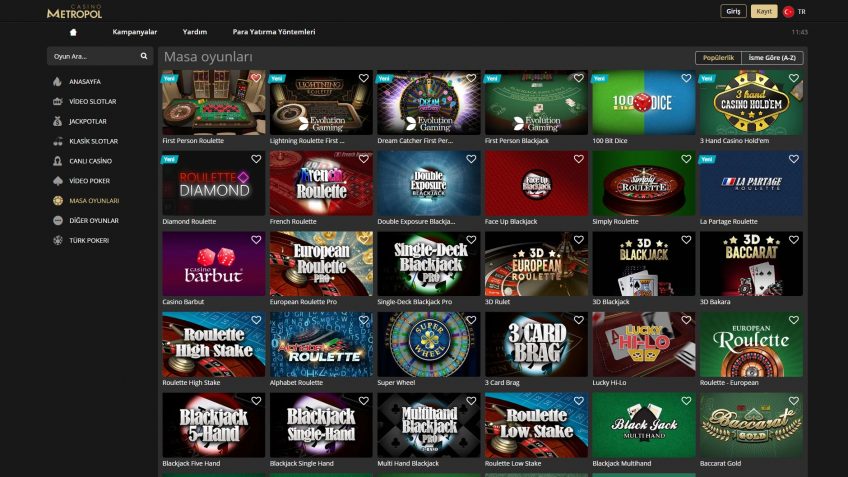
Task: Open Para Yatırma Yöntemleri menu
Action: point(273,32)
